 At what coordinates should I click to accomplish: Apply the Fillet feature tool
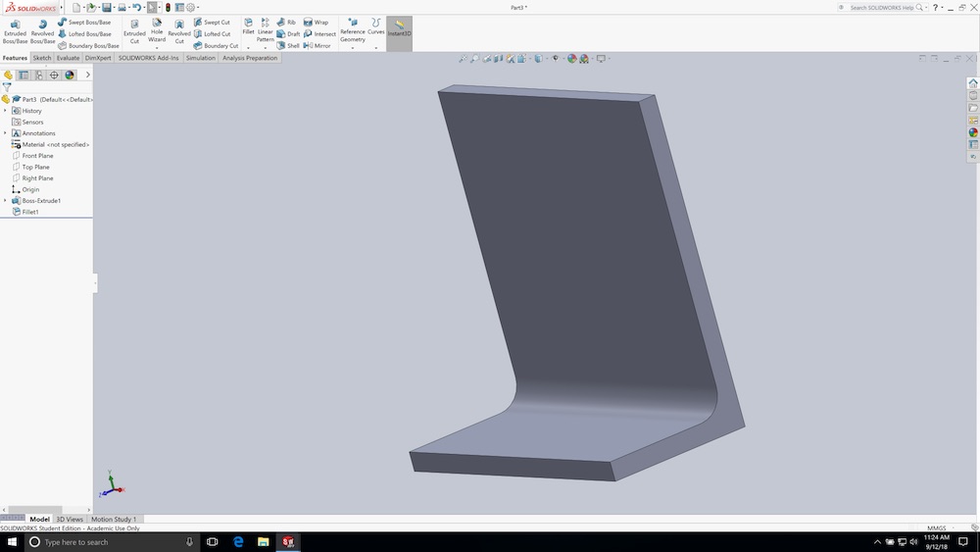click(248, 27)
